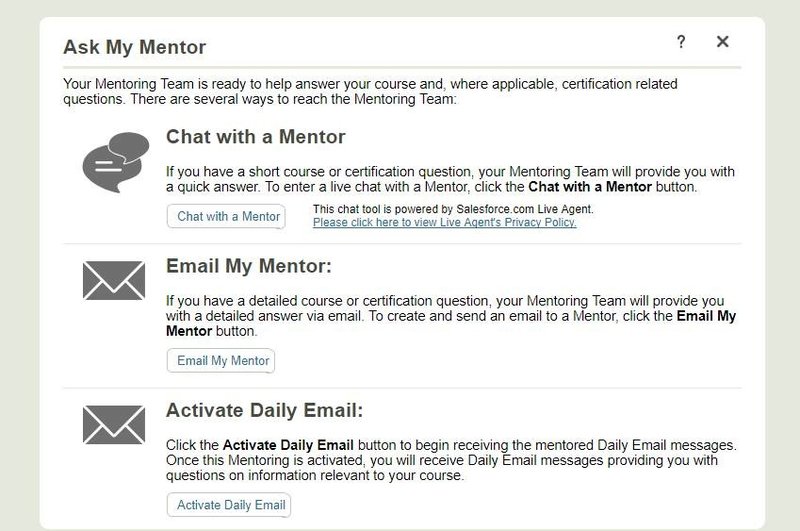Close the Ask My Mentor dialog
Image resolution: width=800 pixels, height=531 pixels.
(722, 41)
